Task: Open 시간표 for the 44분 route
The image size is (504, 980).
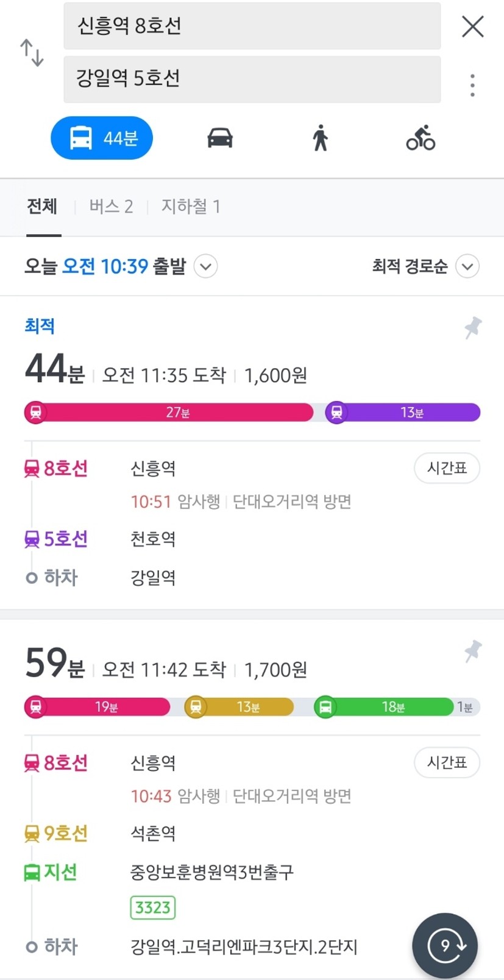Action: [x=447, y=468]
